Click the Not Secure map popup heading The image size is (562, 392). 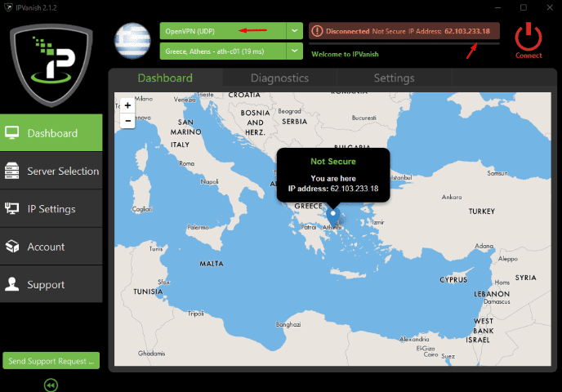click(x=333, y=161)
